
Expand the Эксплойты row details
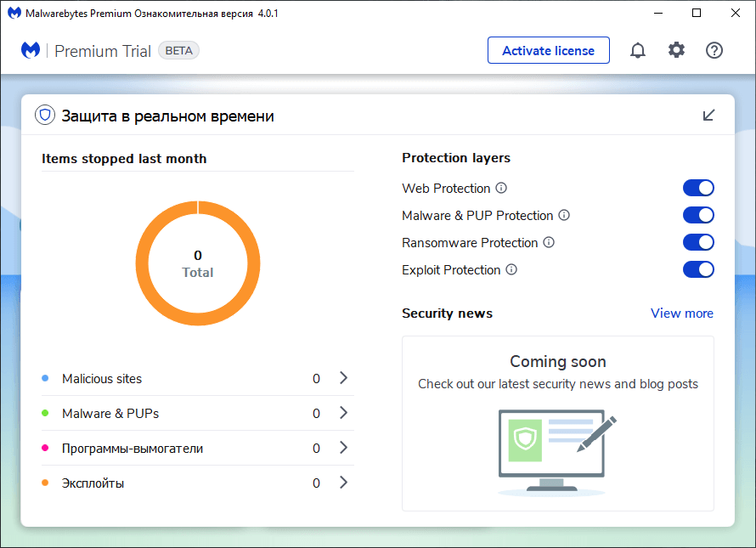coord(343,483)
